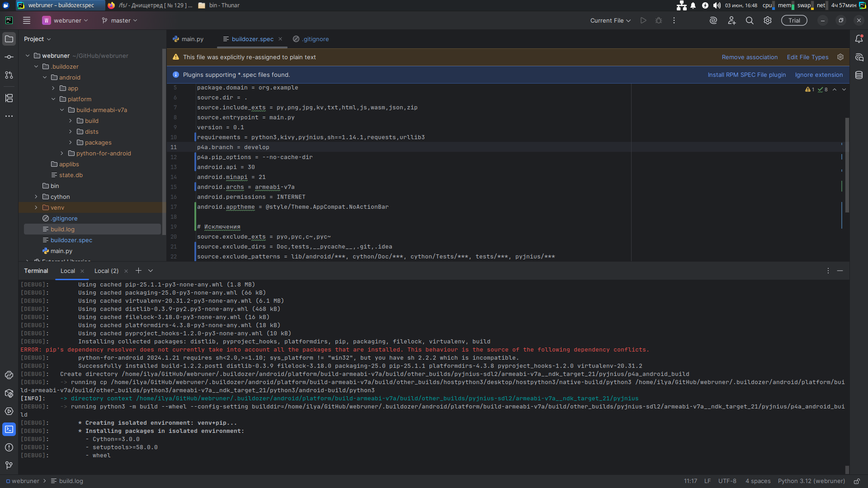The image size is (868, 488).
Task: Click the Search Everywhere magnifier icon
Action: [749, 20]
